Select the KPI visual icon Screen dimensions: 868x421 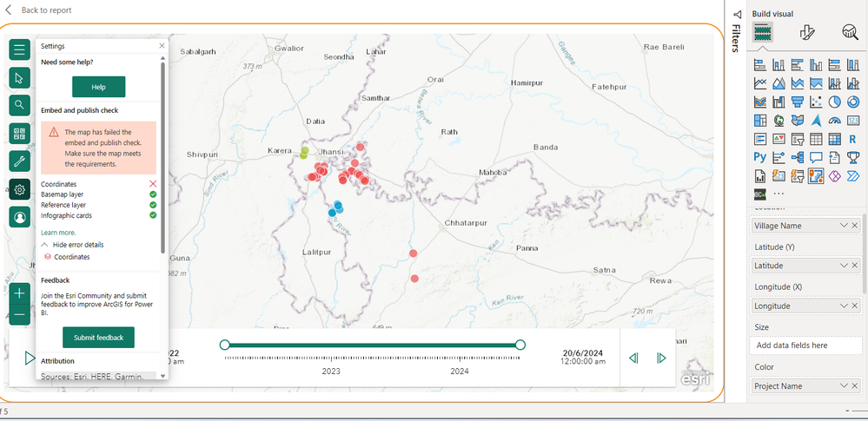pos(779,139)
